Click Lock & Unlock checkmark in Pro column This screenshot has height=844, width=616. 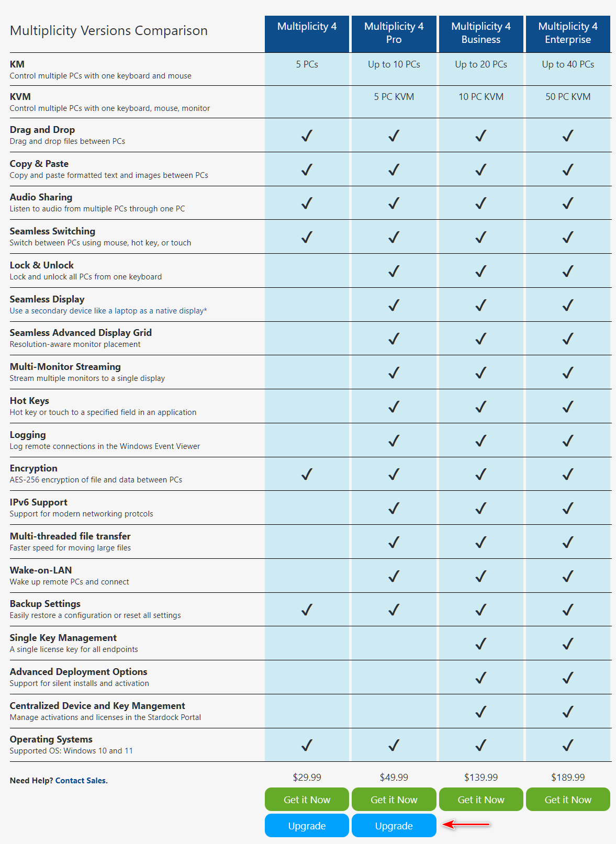[394, 271]
